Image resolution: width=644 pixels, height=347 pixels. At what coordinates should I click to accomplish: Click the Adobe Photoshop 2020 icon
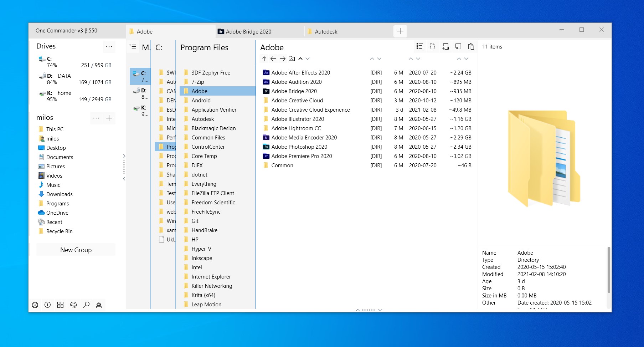tap(266, 147)
